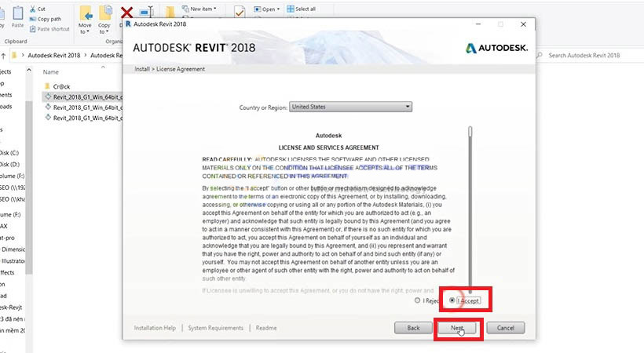Cancel the Revit installation
The width and height of the screenshot is (644, 353).
[506, 328]
